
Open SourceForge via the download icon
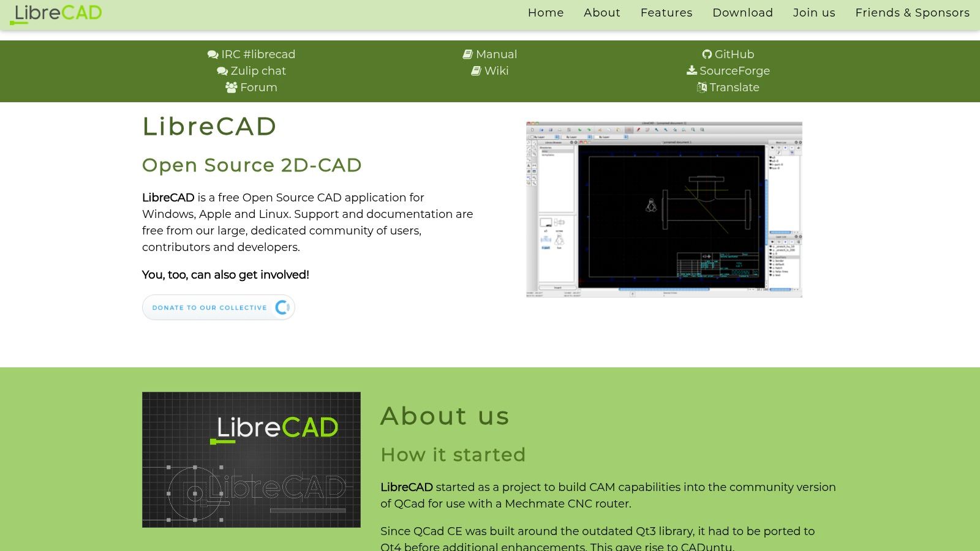tap(691, 71)
